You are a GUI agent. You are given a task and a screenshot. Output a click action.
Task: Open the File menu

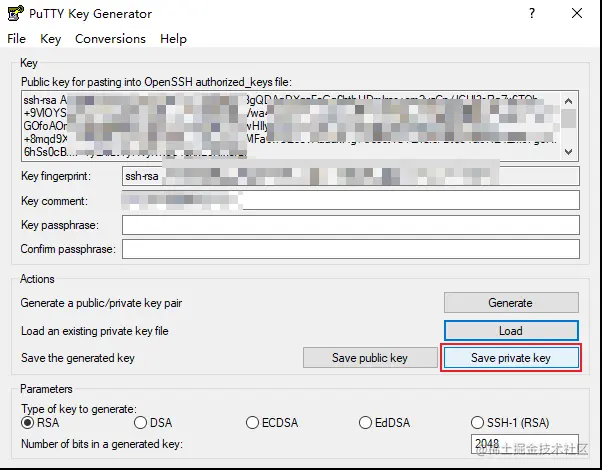[17, 39]
